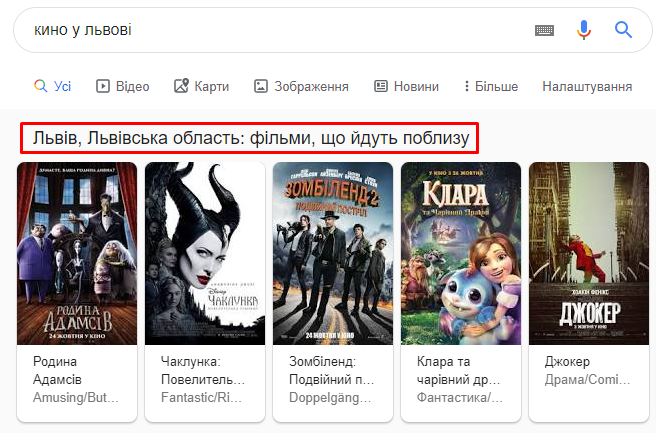Click the Львів films nearby heading

tap(251, 138)
